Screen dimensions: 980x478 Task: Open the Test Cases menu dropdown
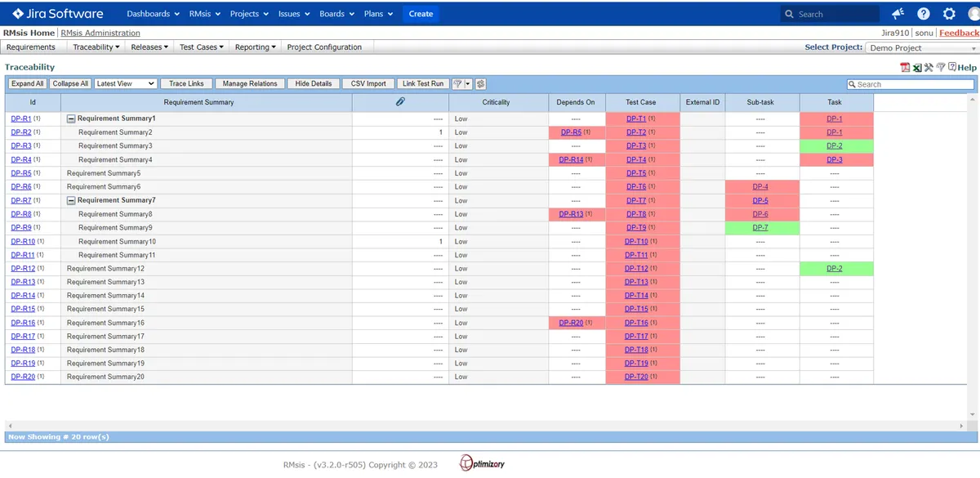[x=202, y=47]
